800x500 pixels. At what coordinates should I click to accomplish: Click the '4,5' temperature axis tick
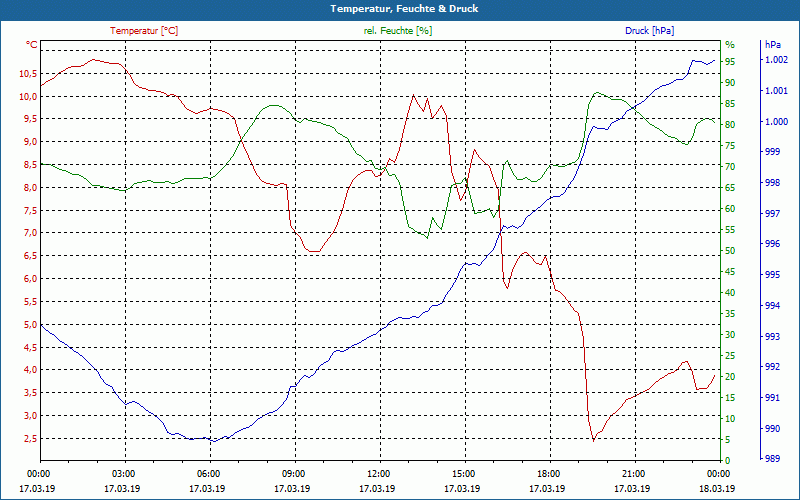pos(30,347)
